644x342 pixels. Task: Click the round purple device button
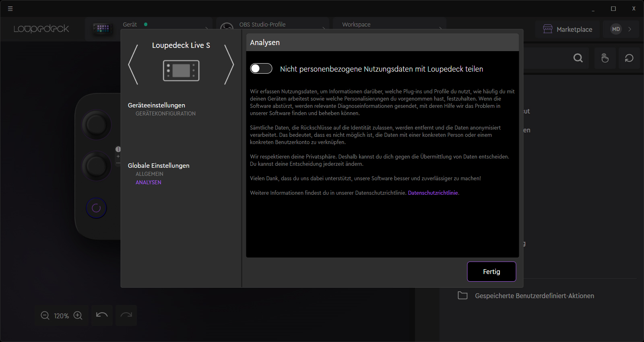coord(96,208)
